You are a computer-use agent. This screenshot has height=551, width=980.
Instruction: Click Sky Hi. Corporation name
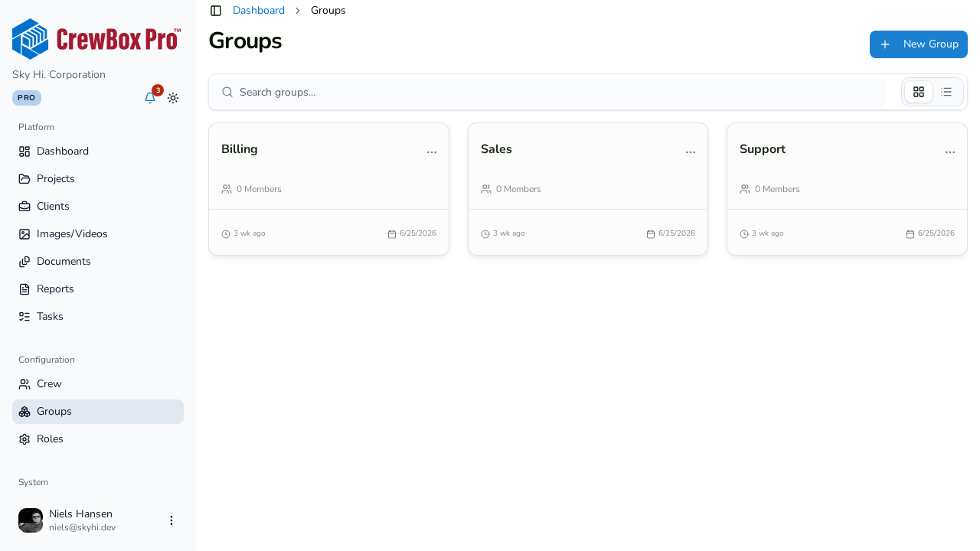point(59,75)
